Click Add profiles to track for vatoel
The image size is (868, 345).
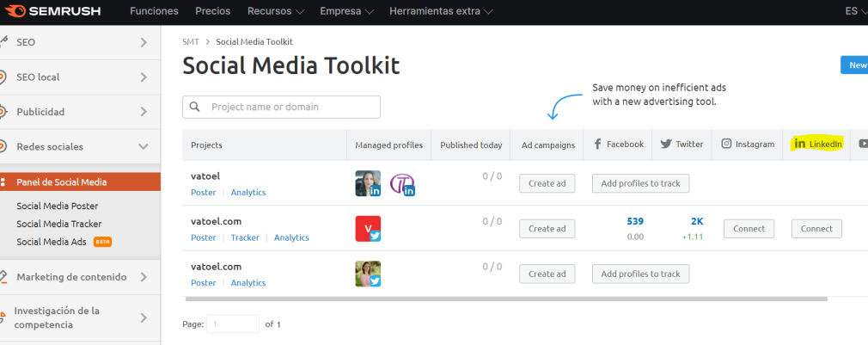coord(640,183)
